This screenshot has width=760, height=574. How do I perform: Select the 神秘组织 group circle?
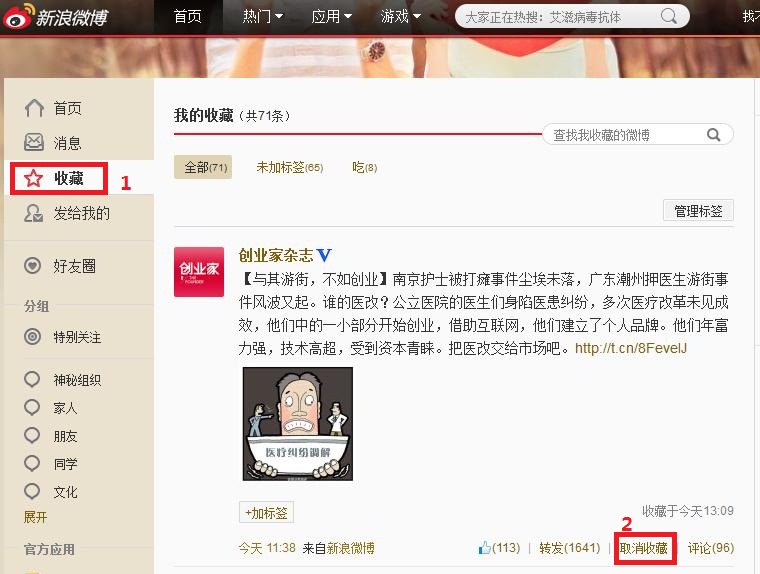34,380
